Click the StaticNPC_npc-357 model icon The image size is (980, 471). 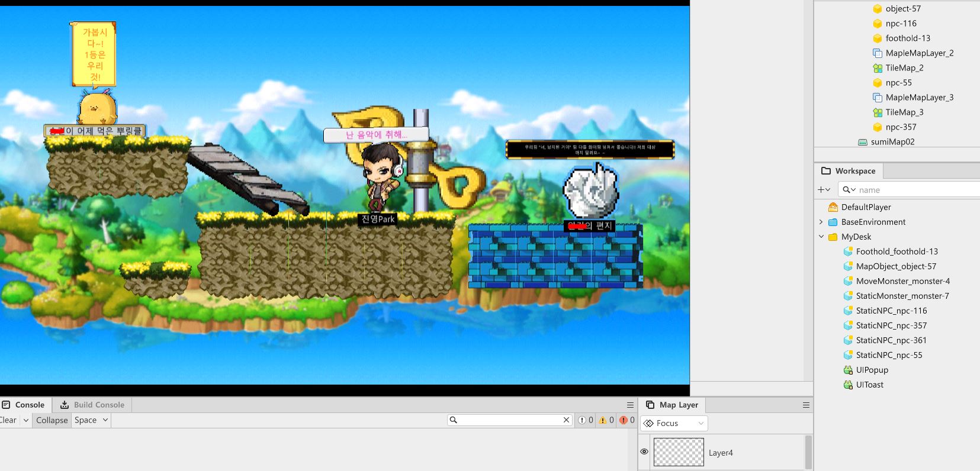pos(848,325)
